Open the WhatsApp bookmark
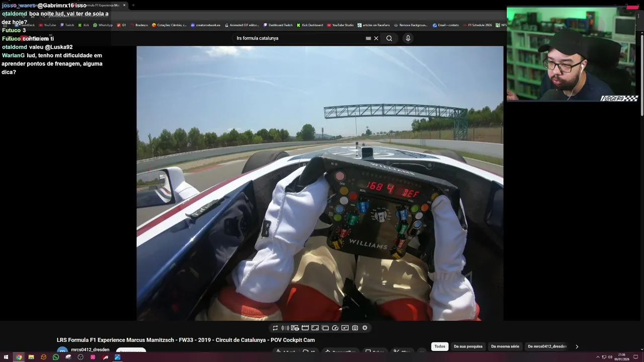This screenshot has width=644, height=362. tap(103, 25)
